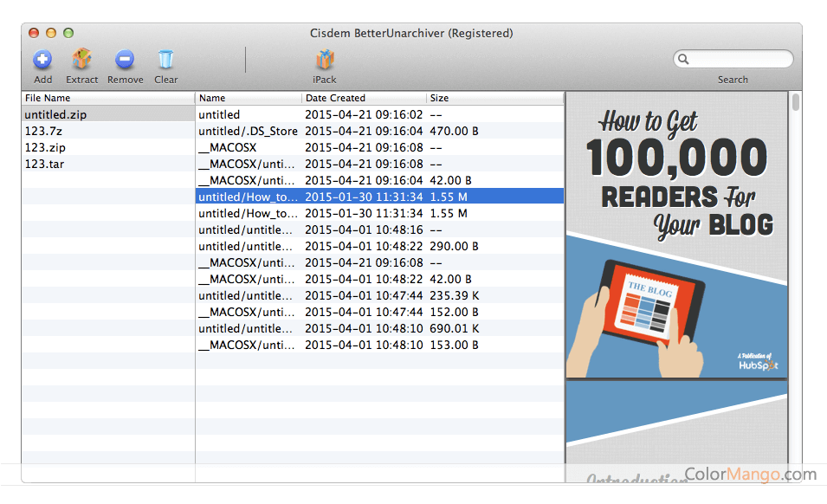The height and width of the screenshot is (504, 827).
Task: Select the entry sized 153.00 B
Action: 380,345
